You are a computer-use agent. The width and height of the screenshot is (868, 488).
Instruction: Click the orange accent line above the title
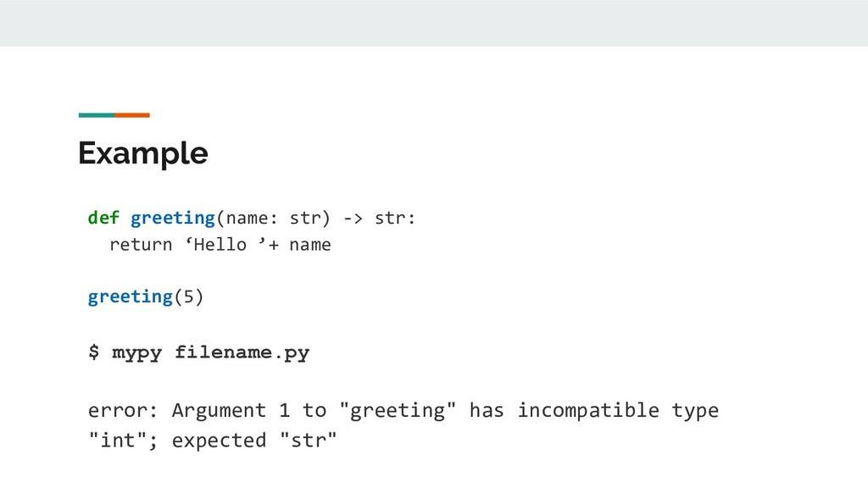pos(132,114)
